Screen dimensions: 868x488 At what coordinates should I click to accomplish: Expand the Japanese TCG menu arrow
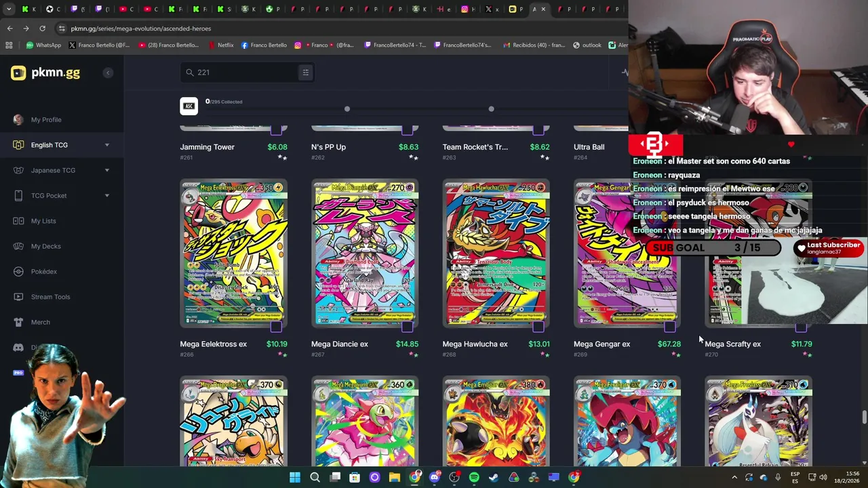[106, 170]
